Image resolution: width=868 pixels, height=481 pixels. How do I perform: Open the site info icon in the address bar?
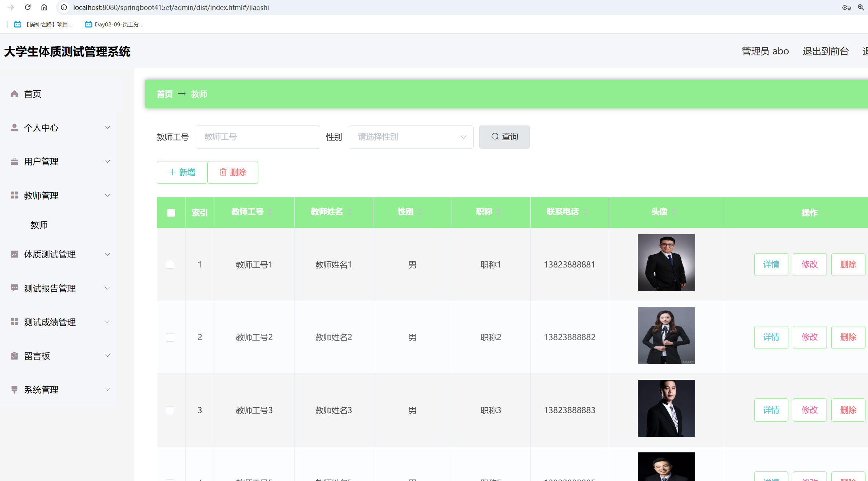pyautogui.click(x=64, y=7)
